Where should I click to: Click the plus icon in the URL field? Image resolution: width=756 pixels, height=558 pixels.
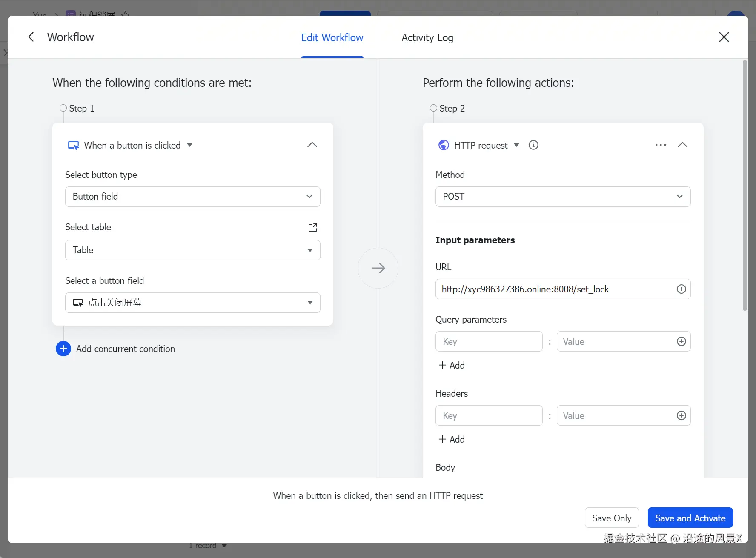(681, 289)
